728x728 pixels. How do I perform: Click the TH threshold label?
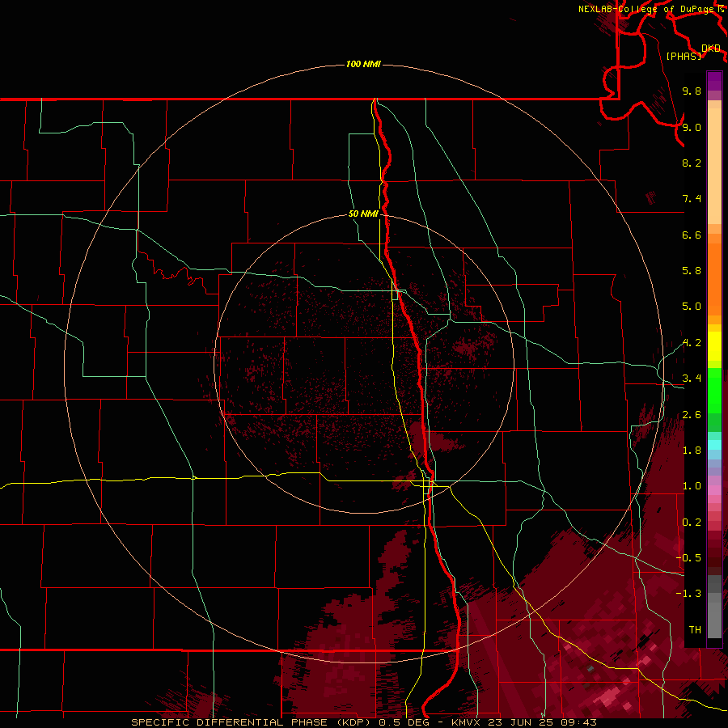695,630
